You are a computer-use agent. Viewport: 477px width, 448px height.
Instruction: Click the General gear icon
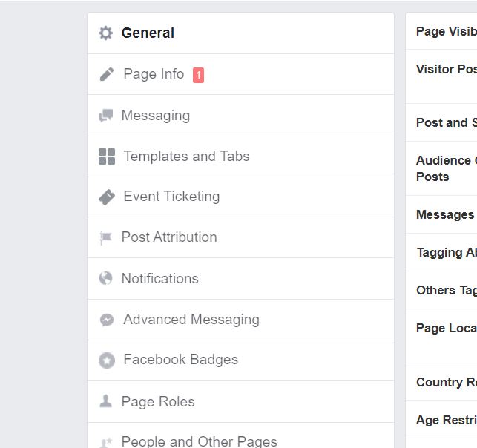point(105,33)
